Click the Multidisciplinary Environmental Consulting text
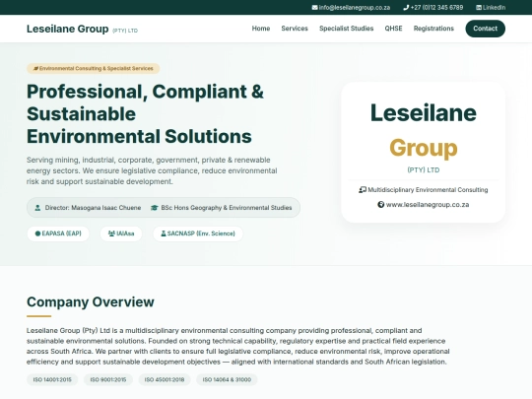 pyautogui.click(x=428, y=190)
